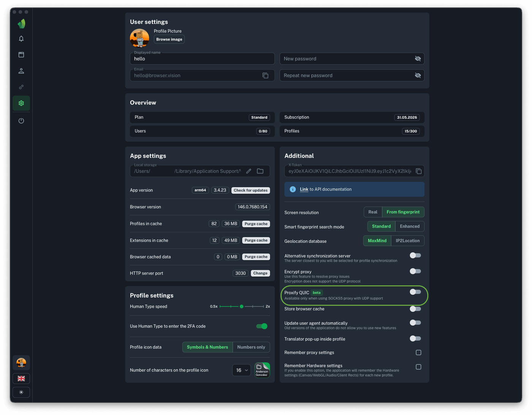
Task: Select Numbers only icon data
Action: [x=251, y=347]
